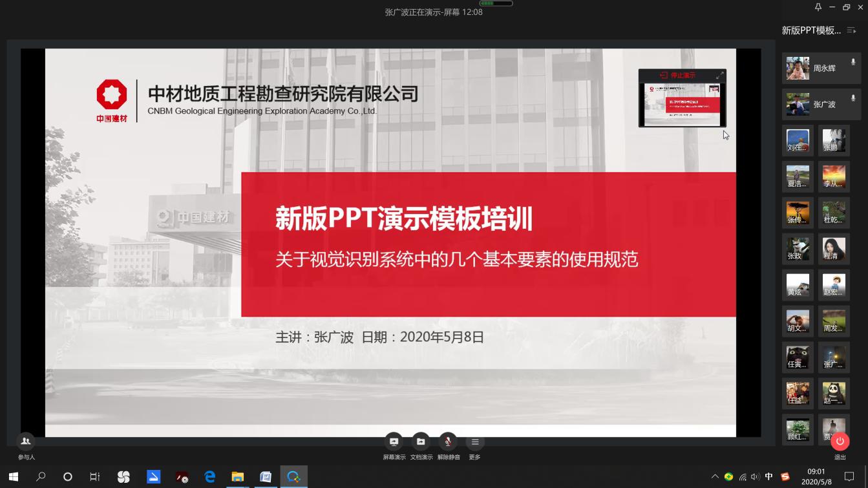Screen dimensions: 868x488
Task: Open the network Wi-Fi tray icon
Action: coord(743,477)
